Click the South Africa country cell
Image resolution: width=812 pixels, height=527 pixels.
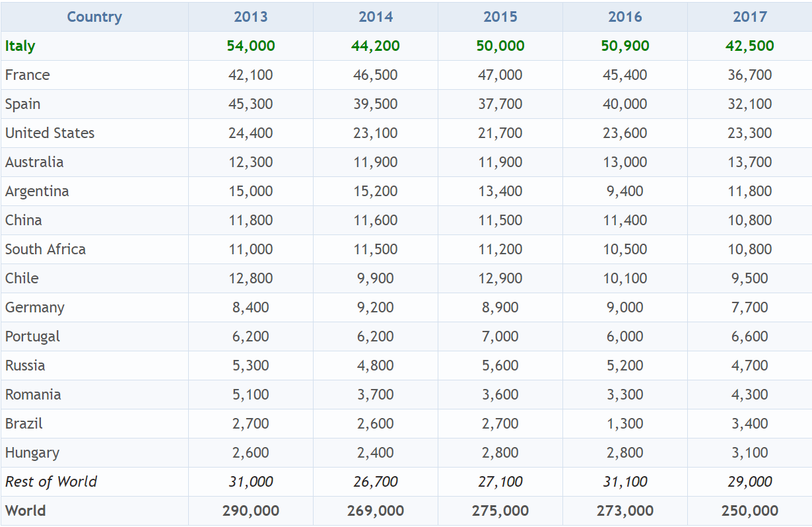[46, 250]
